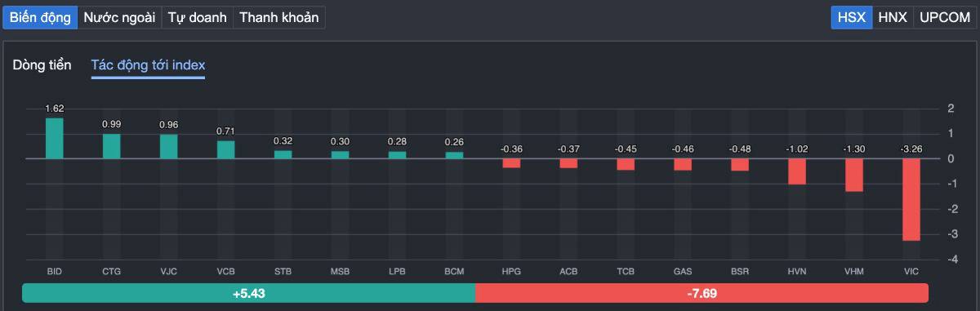Click the 0.71 value above VCB
Screen dimensions: 980x311
coord(226,131)
